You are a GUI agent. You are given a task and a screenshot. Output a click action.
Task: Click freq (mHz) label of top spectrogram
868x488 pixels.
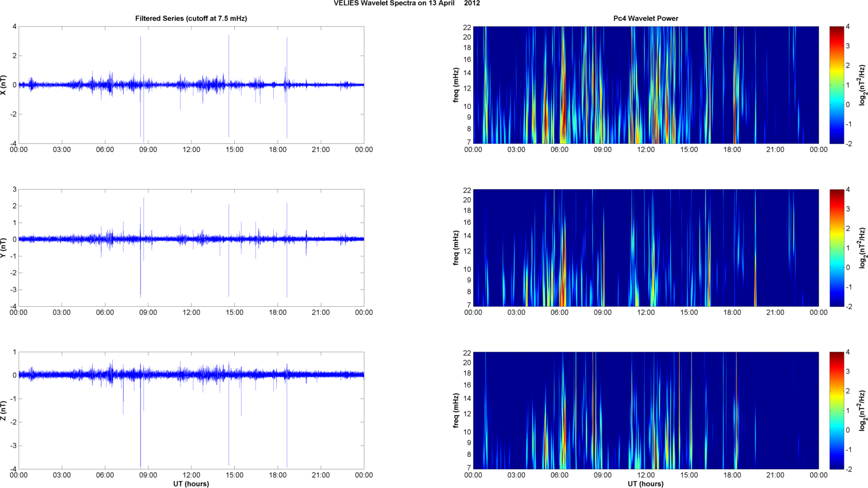point(456,85)
